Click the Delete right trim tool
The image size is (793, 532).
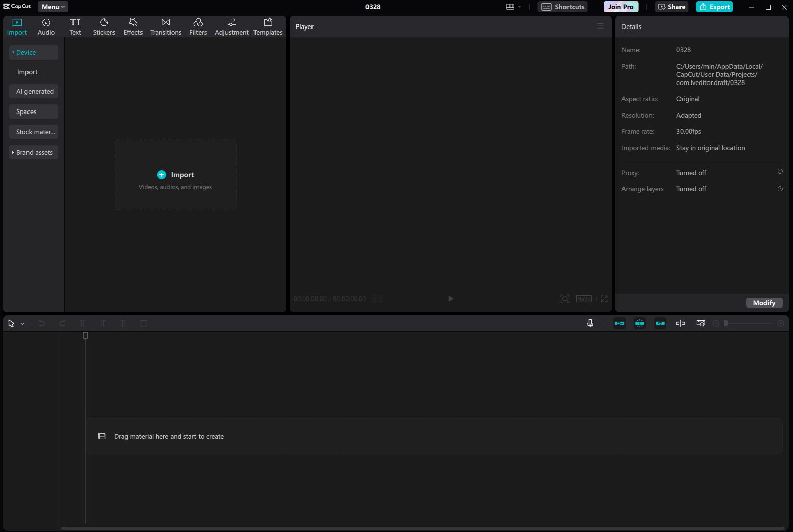click(x=123, y=323)
